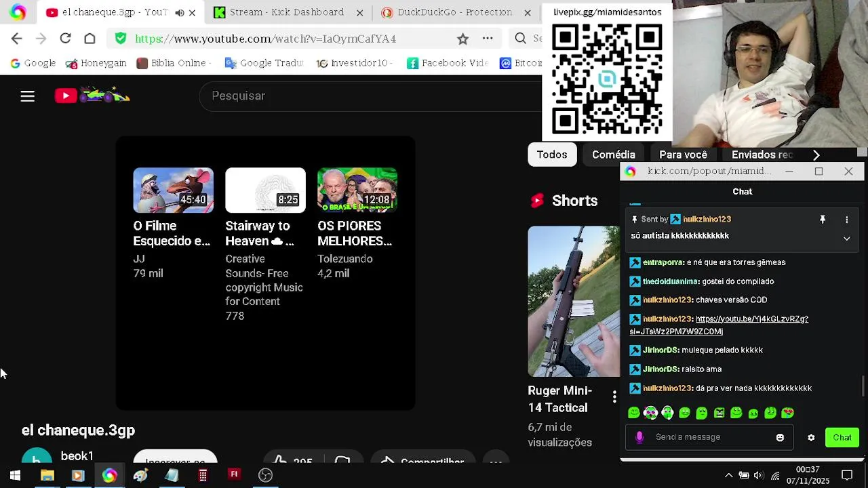
Task: Open the Ruger Mini-14 Tactical short
Action: point(574,302)
